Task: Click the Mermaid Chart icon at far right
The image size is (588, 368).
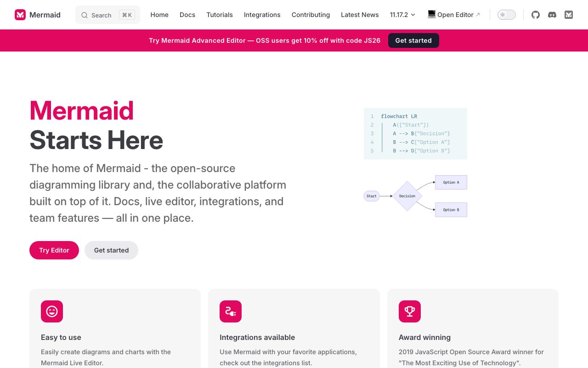Action: [x=569, y=15]
